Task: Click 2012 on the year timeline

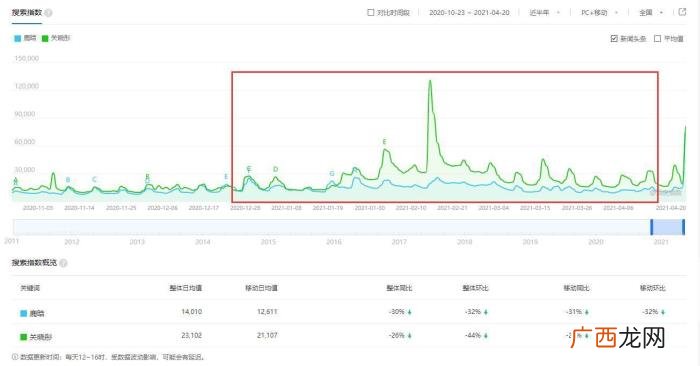Action: pyautogui.click(x=72, y=242)
